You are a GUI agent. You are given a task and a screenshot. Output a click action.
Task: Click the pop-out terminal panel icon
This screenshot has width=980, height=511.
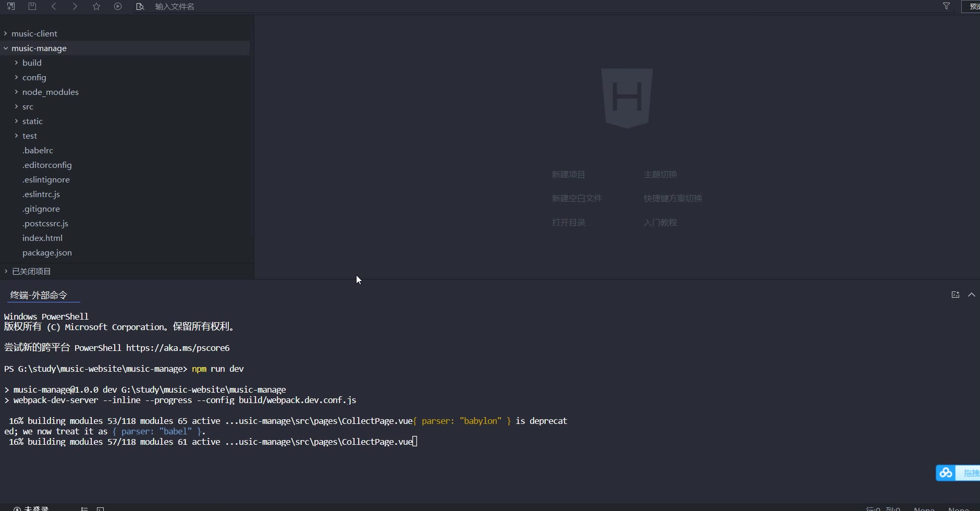point(955,295)
